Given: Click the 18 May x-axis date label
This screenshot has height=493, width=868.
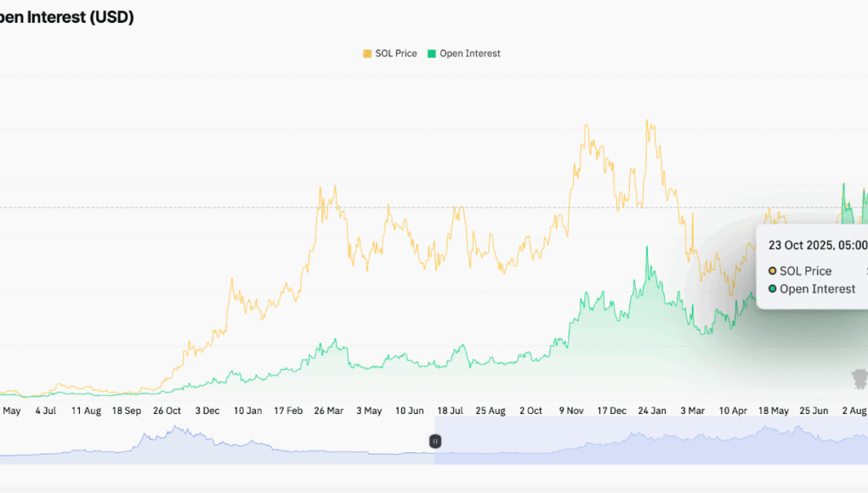Looking at the screenshot, I should pos(773,411).
